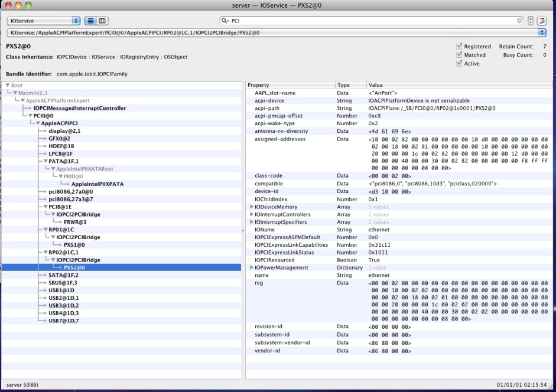Click the pane splitter handle between panels
This screenshot has height=392, width=556.
pyautogui.click(x=243, y=230)
